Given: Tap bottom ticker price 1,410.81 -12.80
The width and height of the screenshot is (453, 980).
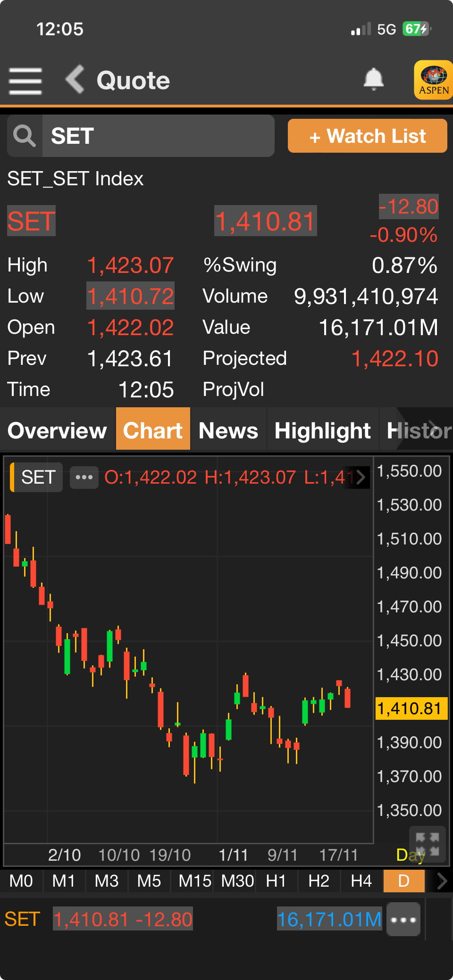Looking at the screenshot, I should pyautogui.click(x=123, y=919).
